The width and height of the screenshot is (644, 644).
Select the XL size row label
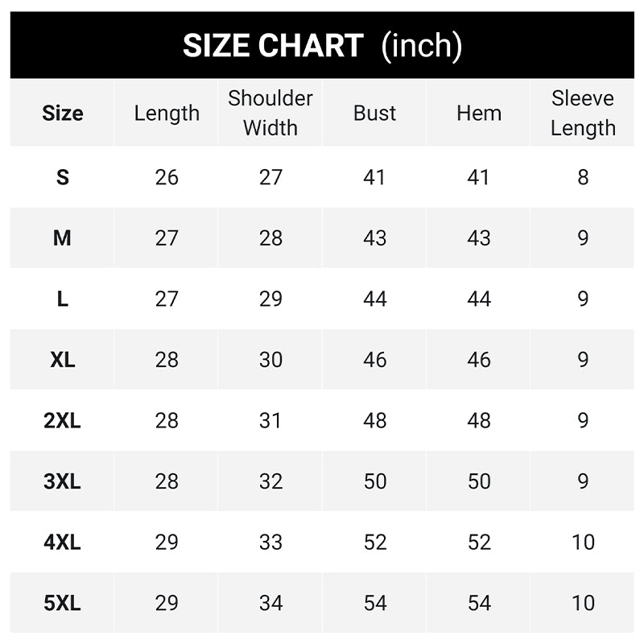(x=63, y=360)
